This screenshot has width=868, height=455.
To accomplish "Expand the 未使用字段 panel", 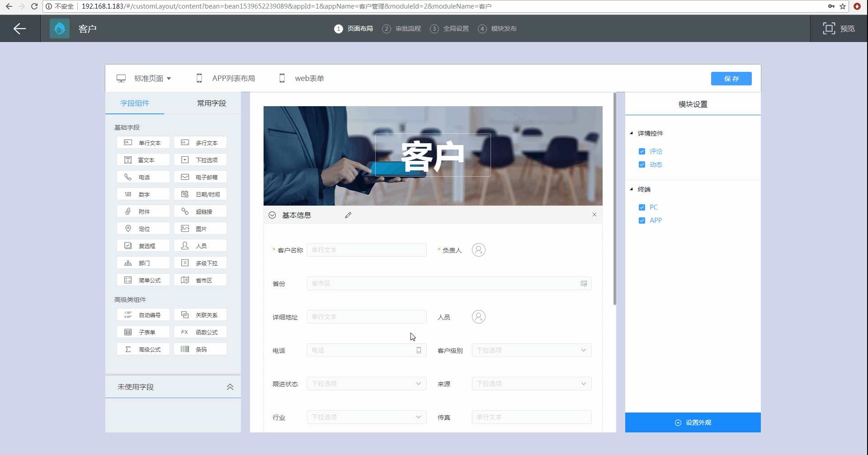I will pos(230,387).
